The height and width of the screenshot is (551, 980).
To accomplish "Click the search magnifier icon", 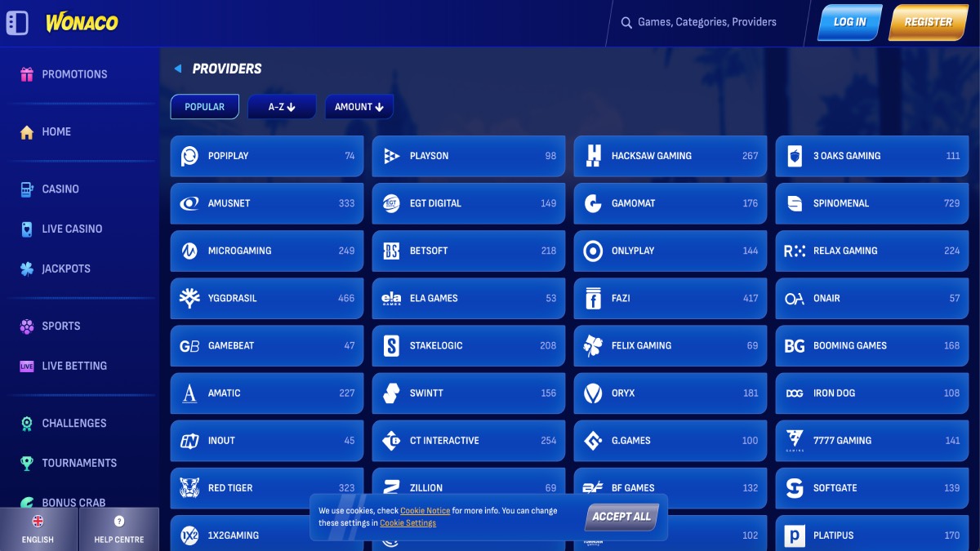I will pos(626,23).
